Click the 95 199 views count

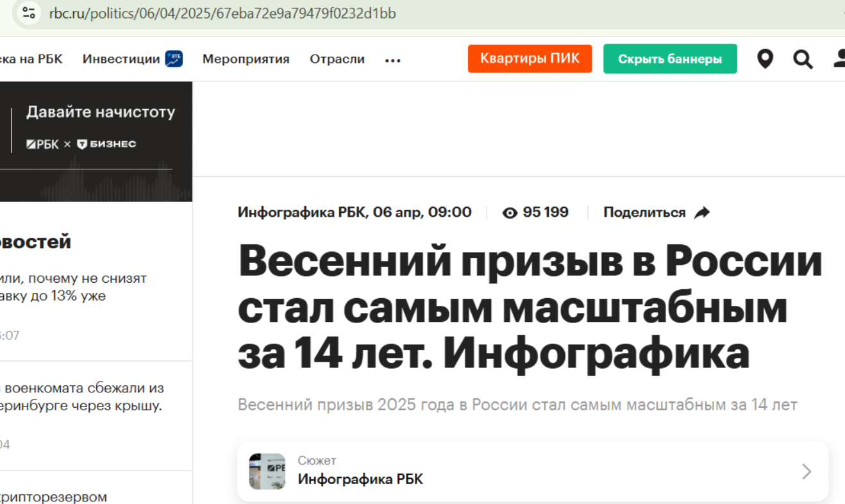click(x=546, y=212)
